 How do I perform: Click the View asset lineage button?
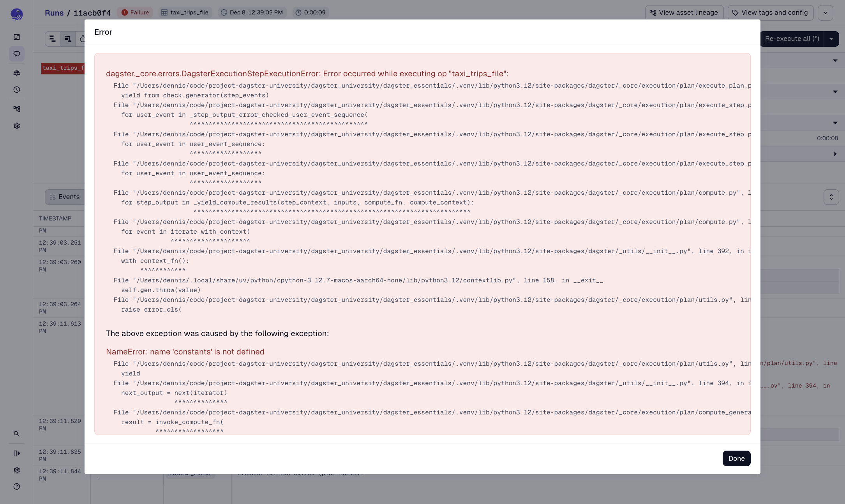(684, 12)
